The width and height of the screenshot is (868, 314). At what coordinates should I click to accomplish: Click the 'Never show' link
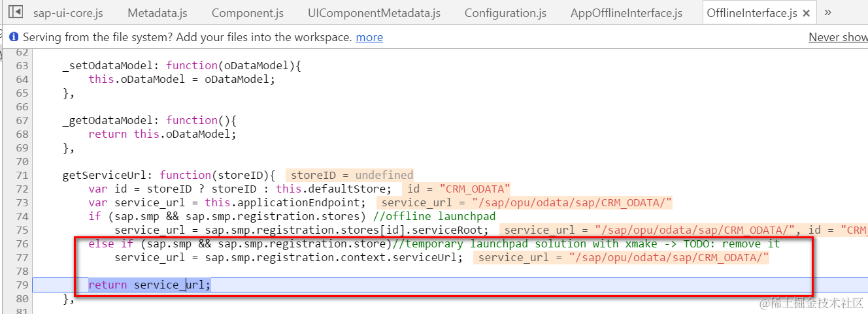838,37
